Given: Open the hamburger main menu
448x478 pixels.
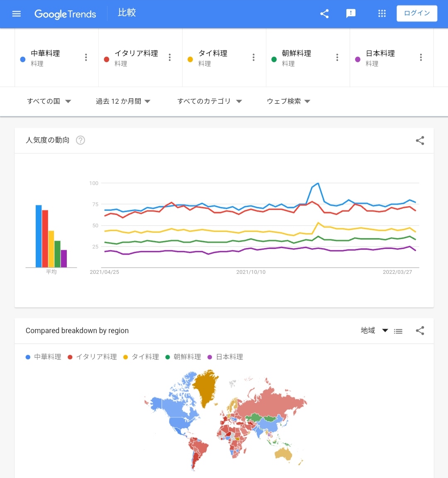Looking at the screenshot, I should pos(17,14).
